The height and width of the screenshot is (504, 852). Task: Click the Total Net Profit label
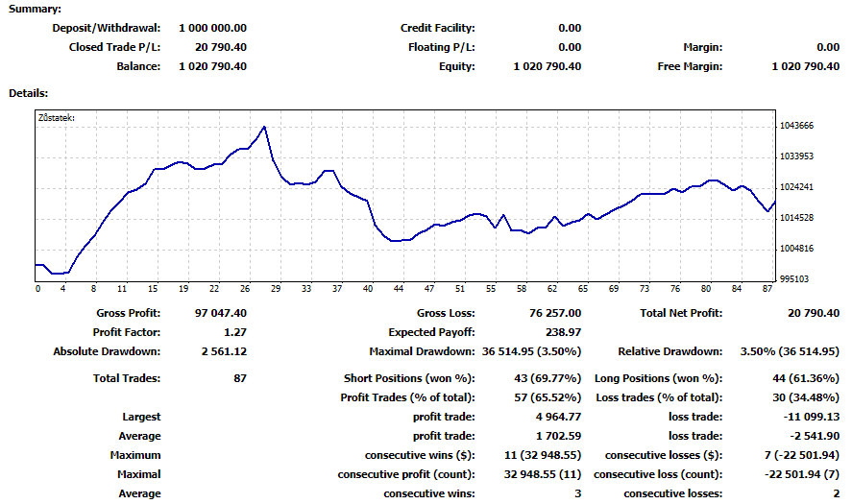tap(681, 313)
